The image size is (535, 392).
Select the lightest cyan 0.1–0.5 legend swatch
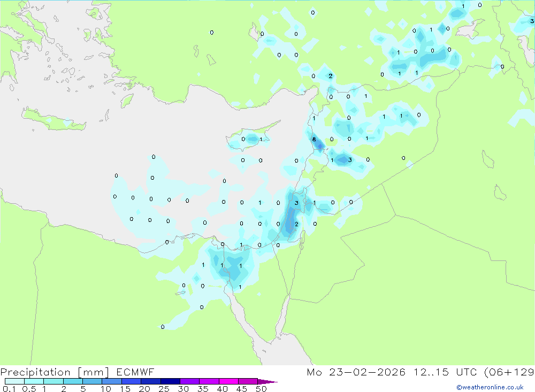(14, 381)
